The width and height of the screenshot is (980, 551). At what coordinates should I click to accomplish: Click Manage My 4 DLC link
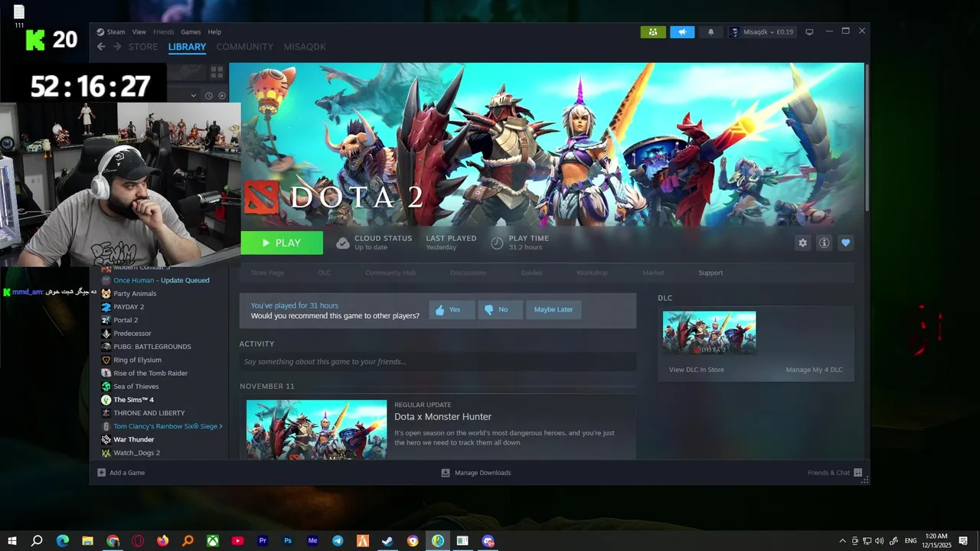coord(814,370)
